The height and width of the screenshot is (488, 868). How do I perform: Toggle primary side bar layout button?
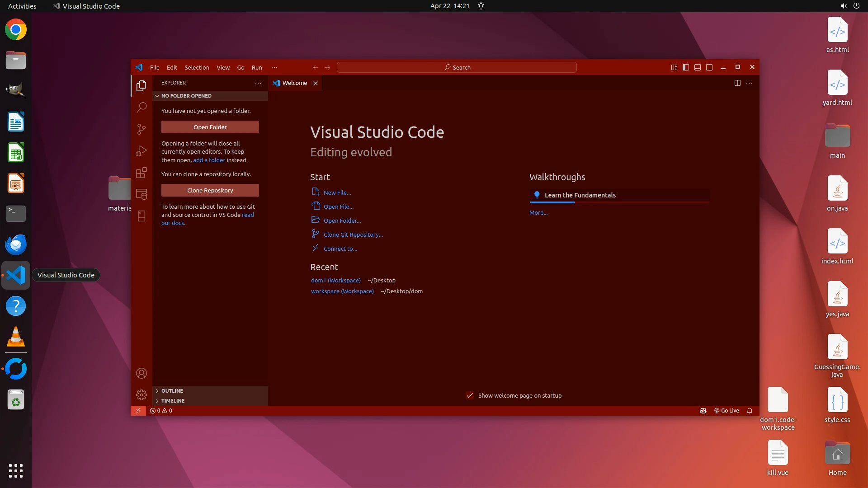[x=686, y=67]
